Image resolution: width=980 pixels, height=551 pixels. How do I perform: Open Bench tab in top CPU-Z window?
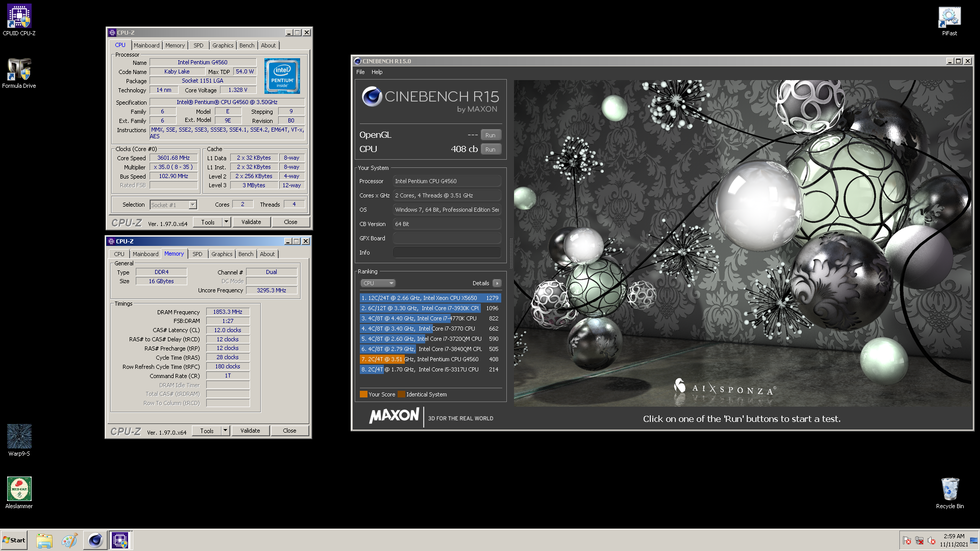click(x=247, y=45)
